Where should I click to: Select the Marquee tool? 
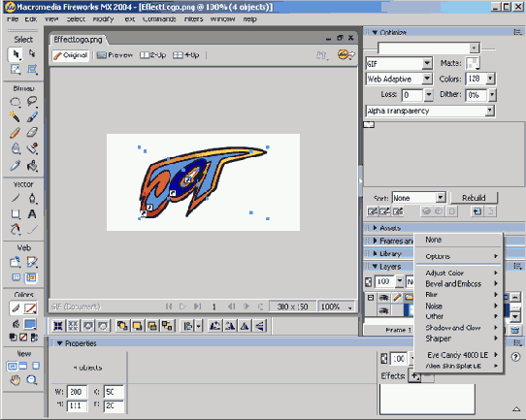pos(16,102)
